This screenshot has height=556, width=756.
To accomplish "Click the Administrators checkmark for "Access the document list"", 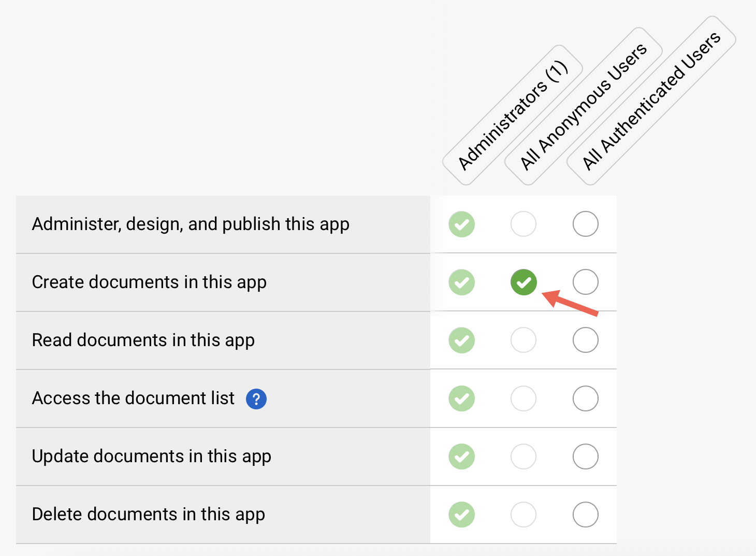I will [461, 398].
